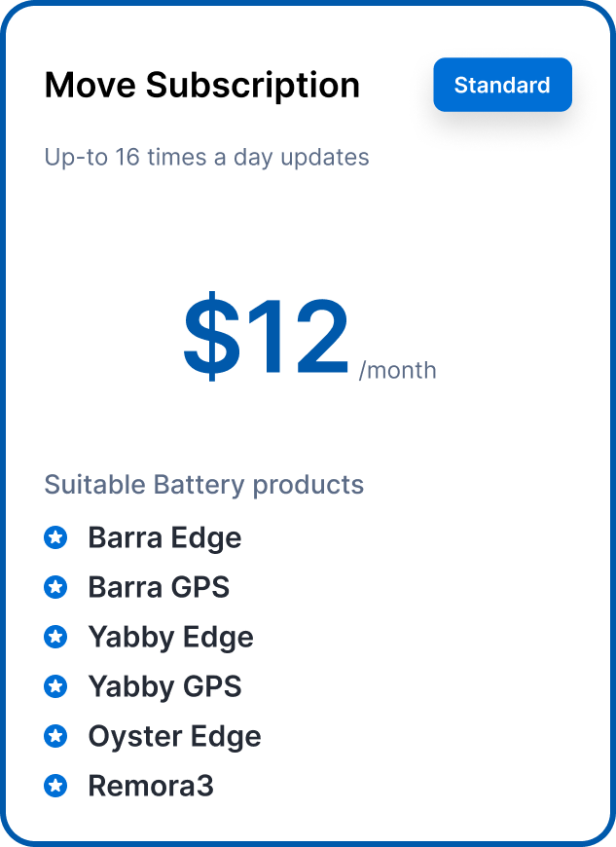Click the star icon beside Barra GPS

pos(55,587)
